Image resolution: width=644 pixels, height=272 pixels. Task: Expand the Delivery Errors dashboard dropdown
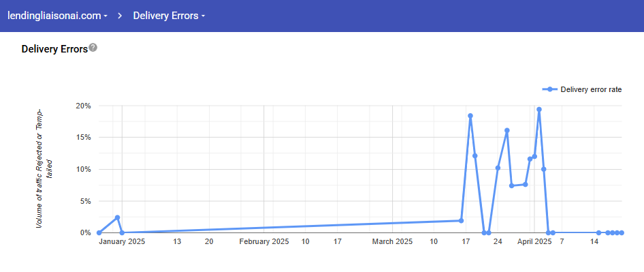(169, 16)
